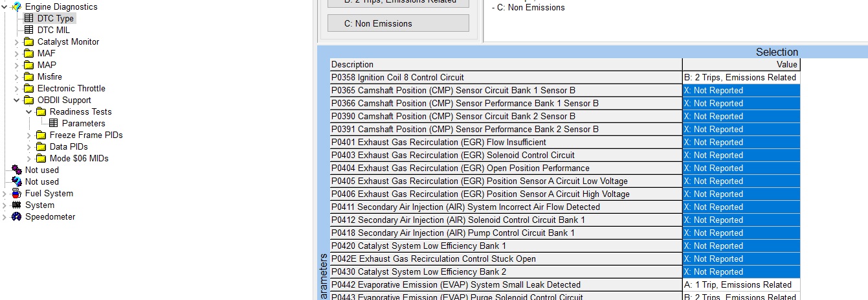
Task: Click the Electronic Throttle folder icon
Action: point(28,89)
